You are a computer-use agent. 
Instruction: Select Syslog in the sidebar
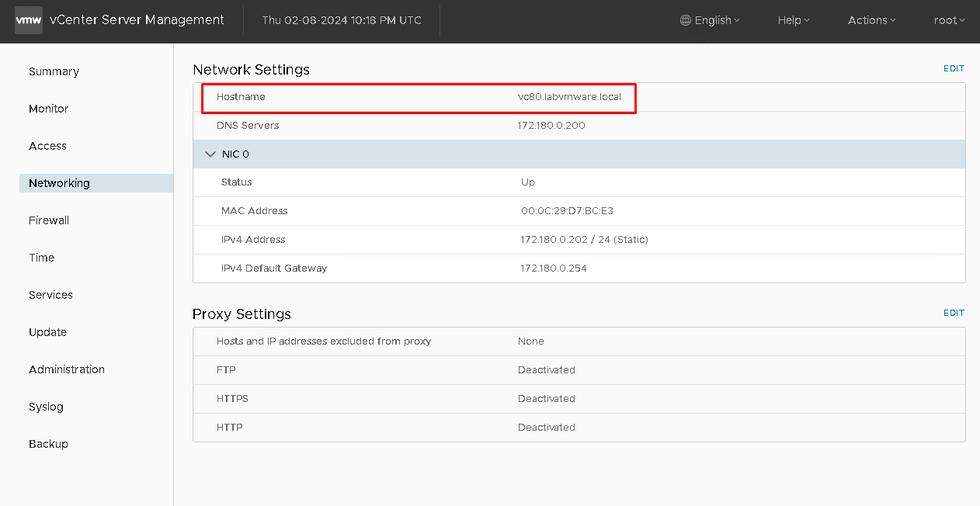(x=46, y=407)
